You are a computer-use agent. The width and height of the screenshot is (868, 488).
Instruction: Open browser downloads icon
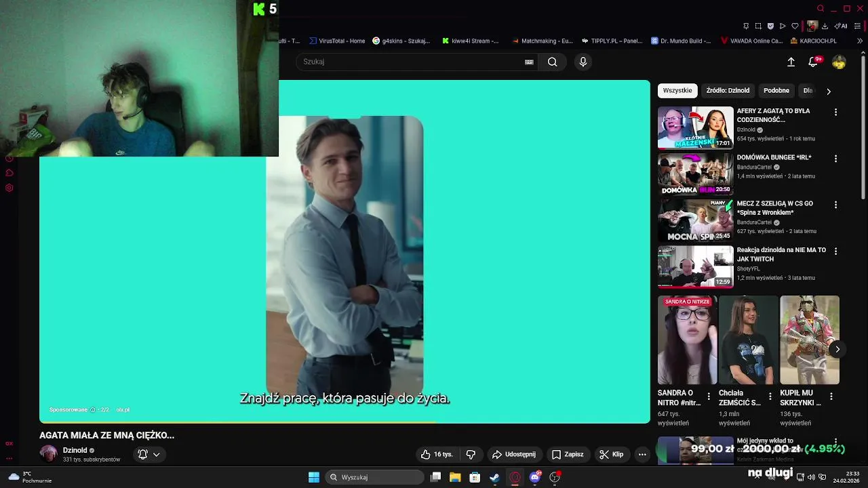(825, 26)
